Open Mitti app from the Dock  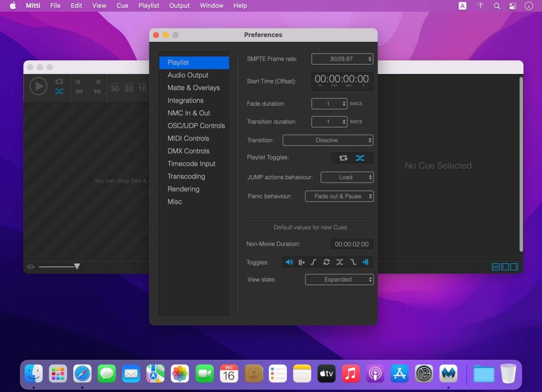[449, 374]
